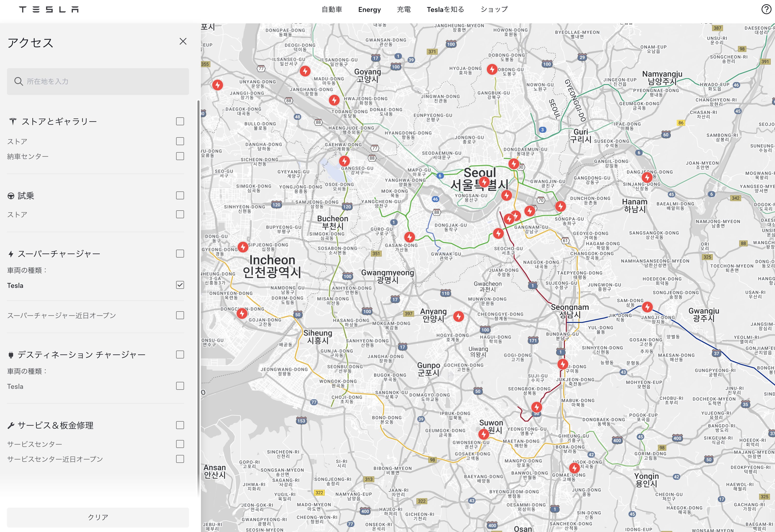The width and height of the screenshot is (775, 532).
Task: Uncheck the Tesla supercharger vehicle type checkbox
Action: 180,285
